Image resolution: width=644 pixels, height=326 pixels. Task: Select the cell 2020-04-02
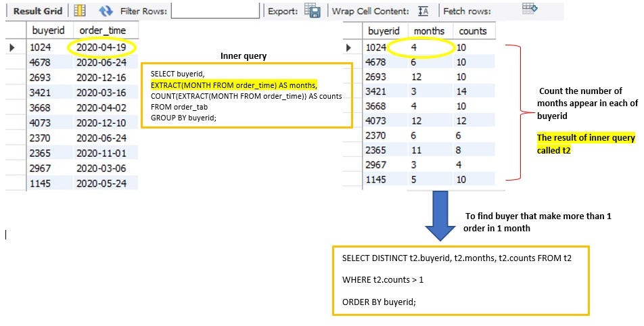[101, 108]
